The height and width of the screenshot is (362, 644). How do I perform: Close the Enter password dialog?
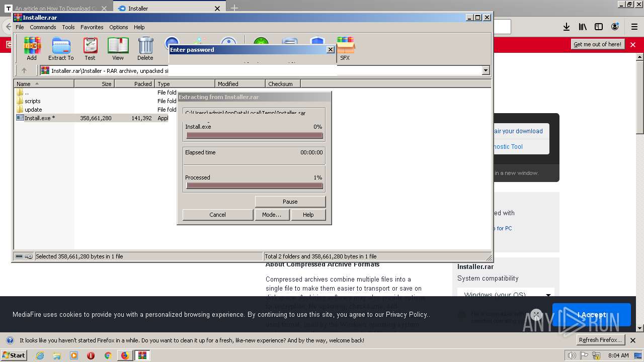coord(331,49)
